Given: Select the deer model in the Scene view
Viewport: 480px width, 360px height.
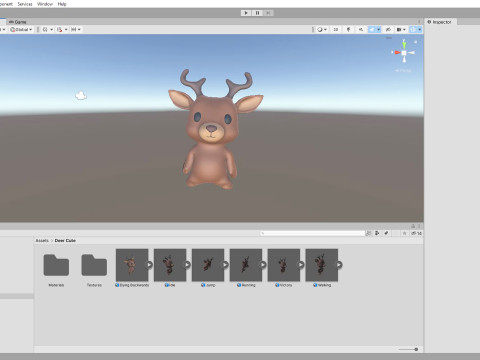Looking at the screenshot, I should pyautogui.click(x=213, y=130).
